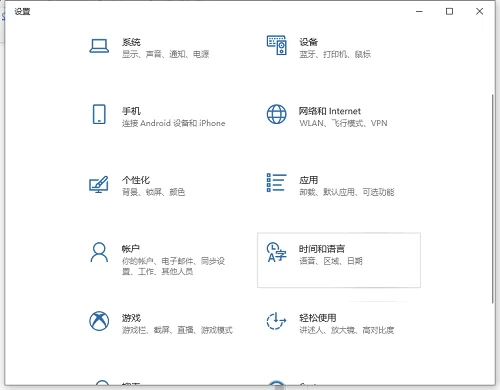Select the 个性化 paintbrush icon
Image resolution: width=500 pixels, height=390 pixels.
coord(99,184)
